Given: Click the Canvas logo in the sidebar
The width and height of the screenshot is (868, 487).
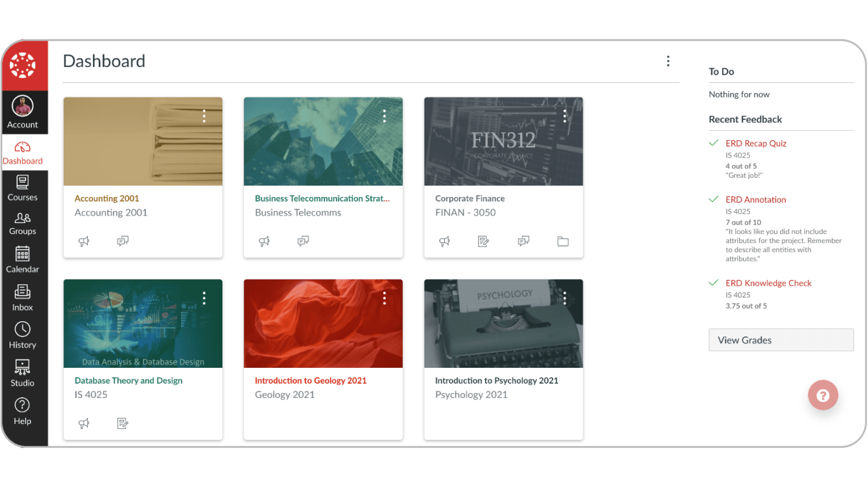Looking at the screenshot, I should coord(23,65).
